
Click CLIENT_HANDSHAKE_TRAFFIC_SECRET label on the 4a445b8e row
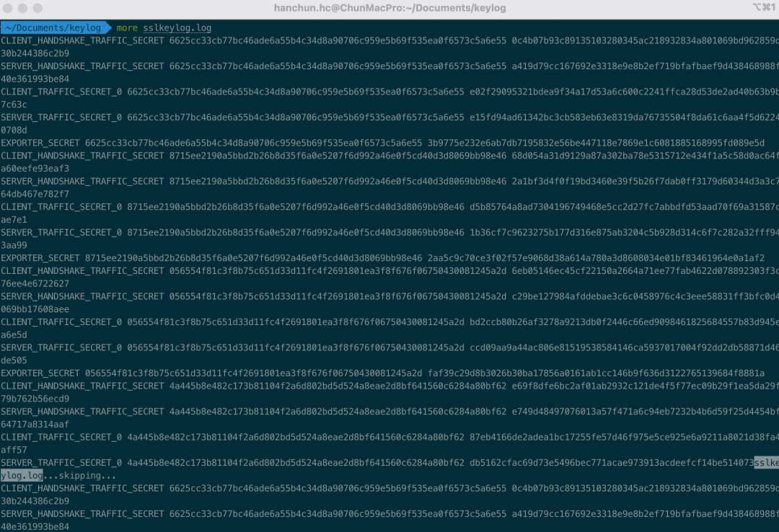[x=82, y=386]
